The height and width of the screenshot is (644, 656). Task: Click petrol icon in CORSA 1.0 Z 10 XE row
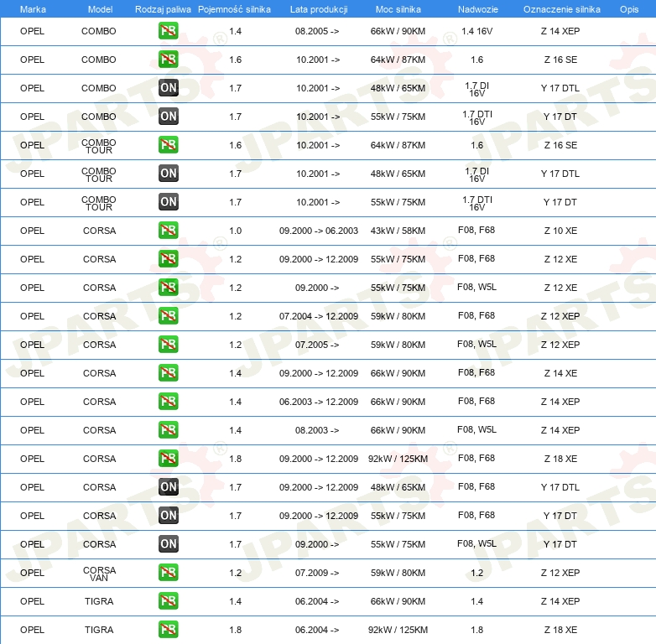(168, 231)
